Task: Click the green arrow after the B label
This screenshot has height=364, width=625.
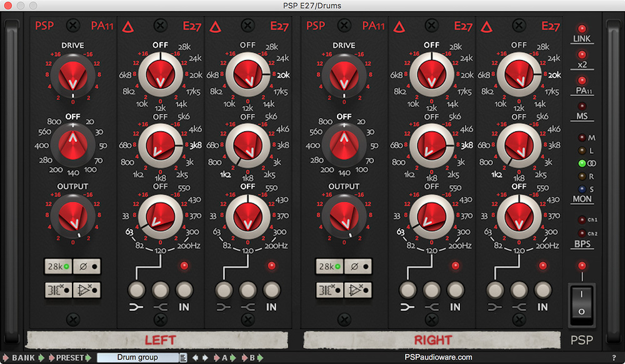Action: click(260, 358)
